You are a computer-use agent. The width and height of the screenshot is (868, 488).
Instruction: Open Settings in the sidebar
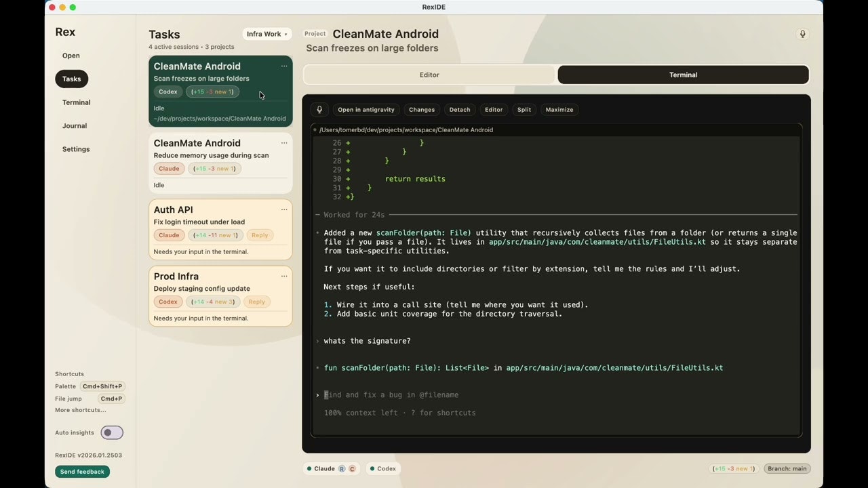(76, 149)
